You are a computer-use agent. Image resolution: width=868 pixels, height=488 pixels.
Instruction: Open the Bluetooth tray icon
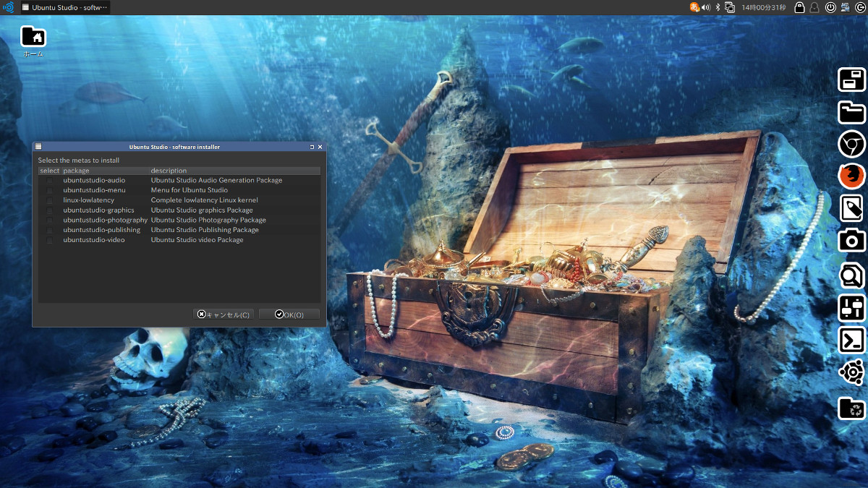pos(718,7)
